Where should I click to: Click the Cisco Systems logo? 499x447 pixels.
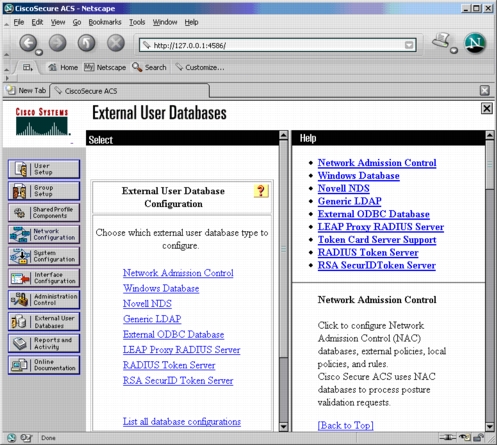click(42, 122)
